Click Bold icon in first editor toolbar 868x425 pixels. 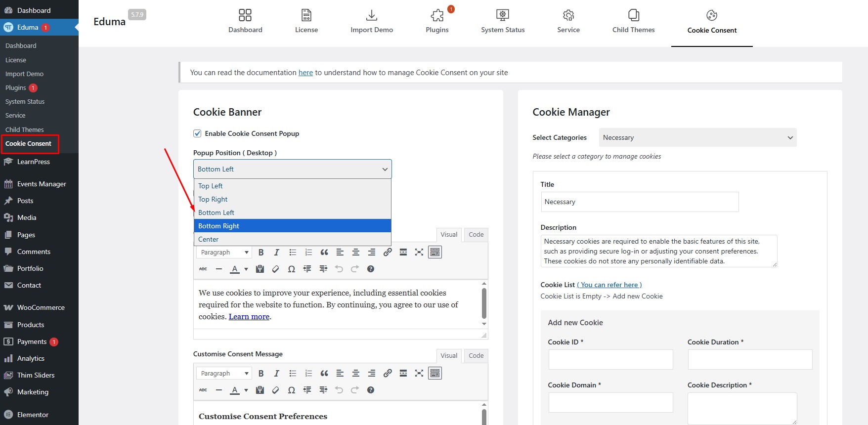[x=261, y=253]
